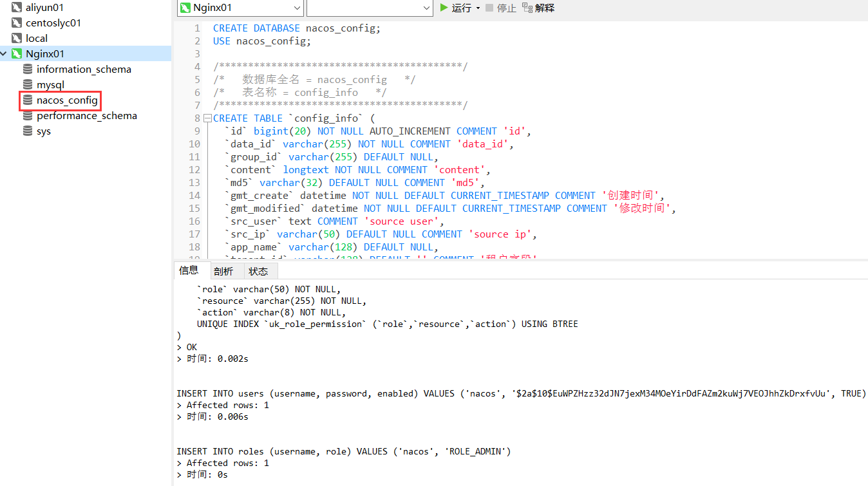The height and width of the screenshot is (486, 868).
Task: Click the INSERT INTO users statement output
Action: [522, 393]
